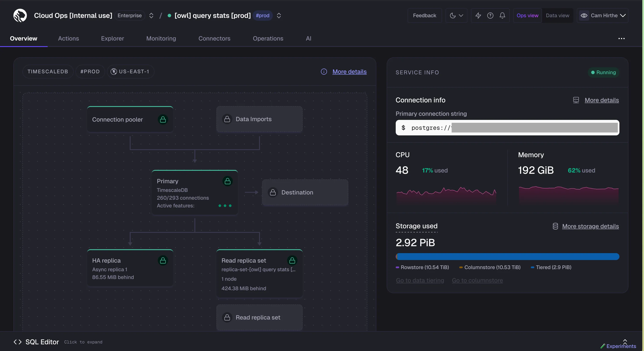The image size is (644, 351).
Task: Select the Connection pooler node
Action: (130, 119)
